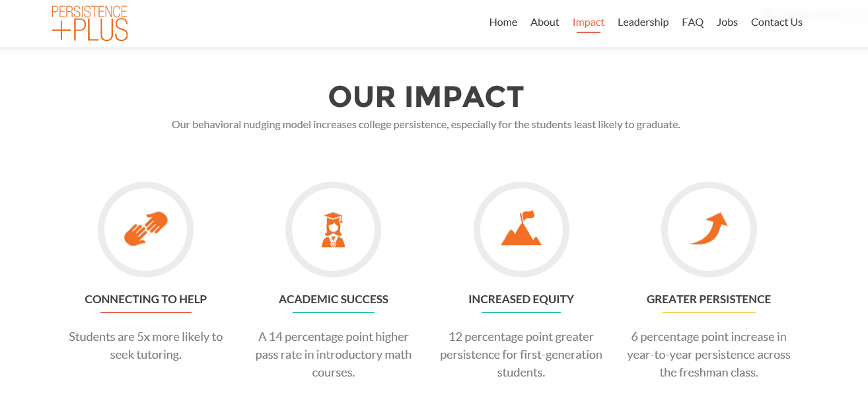Click the graduate student icon

(333, 229)
